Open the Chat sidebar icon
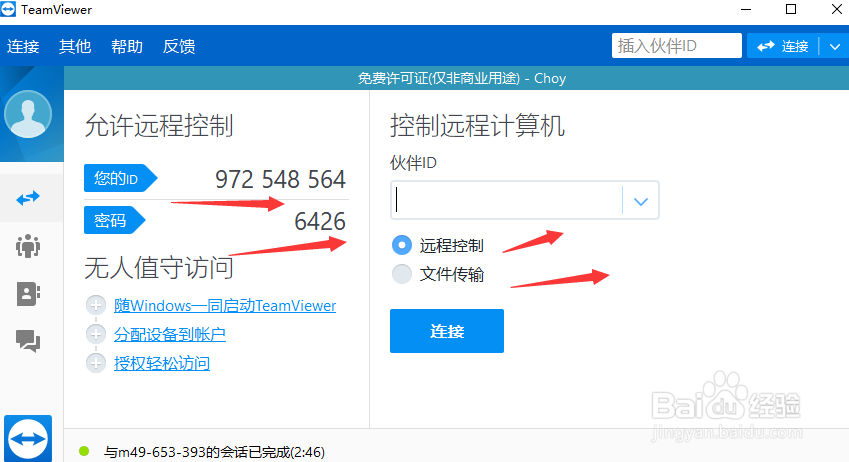 tap(28, 341)
